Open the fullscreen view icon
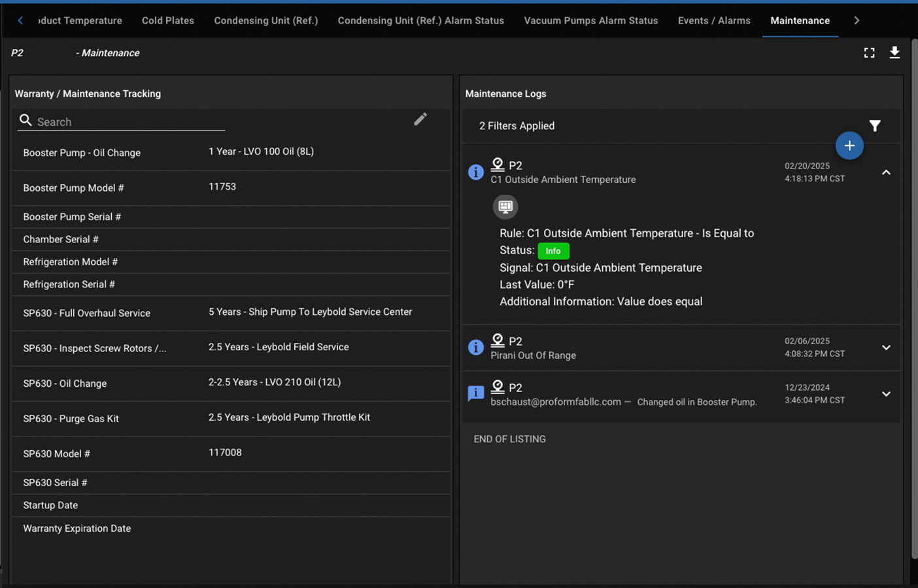 pos(869,52)
